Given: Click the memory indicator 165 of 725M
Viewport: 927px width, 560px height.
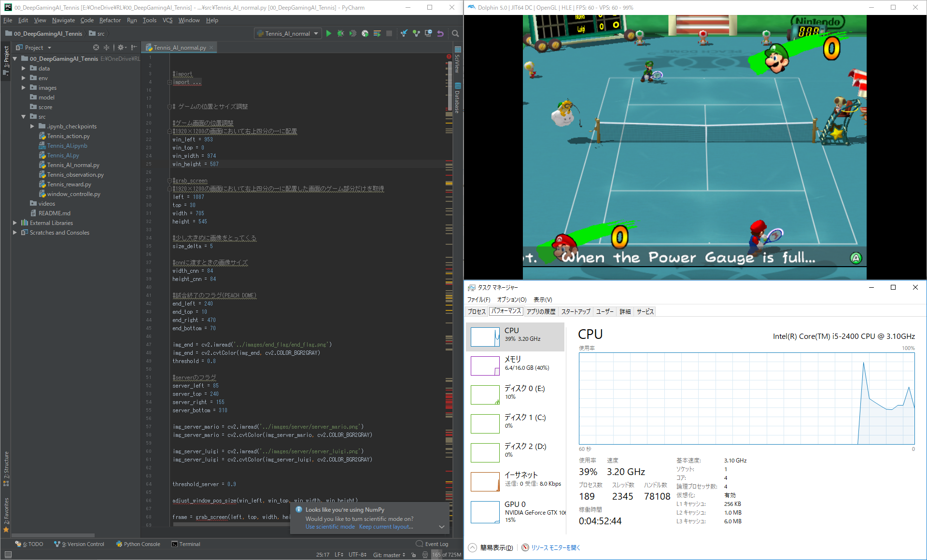Looking at the screenshot, I should click(447, 555).
